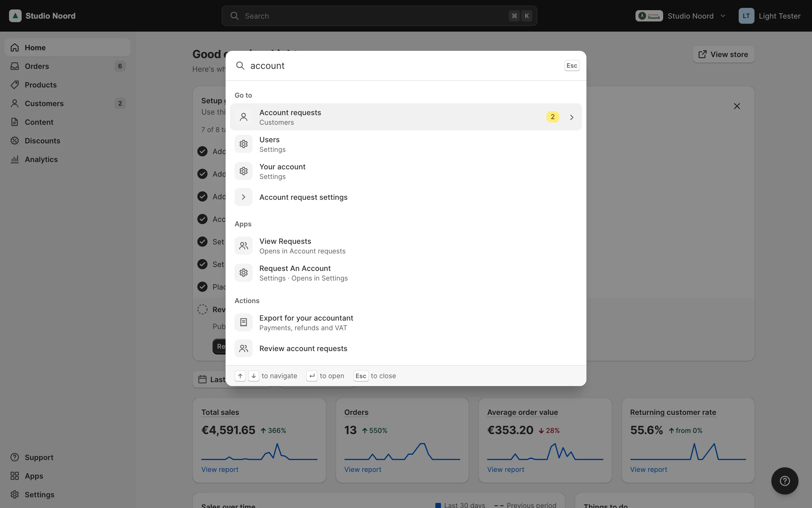Focus the search field containing 'account'
Viewport: 812px width, 508px height.
[403, 65]
